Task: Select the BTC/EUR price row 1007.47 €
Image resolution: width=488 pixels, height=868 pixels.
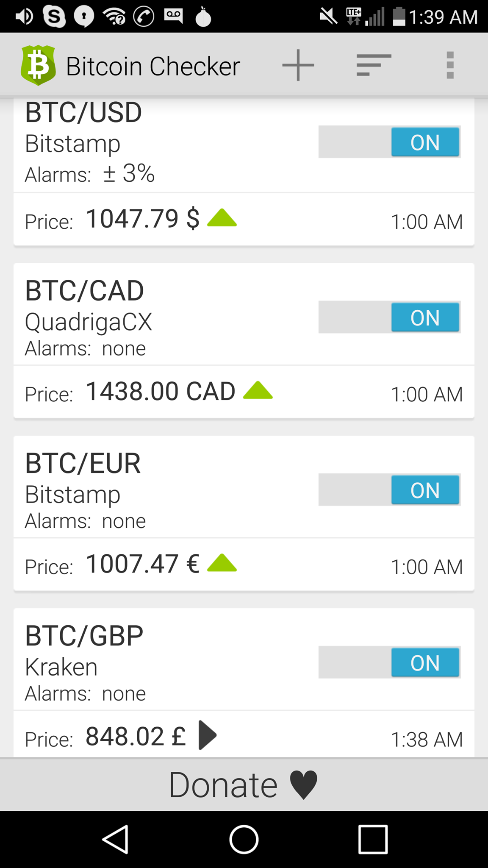Action: (x=244, y=565)
